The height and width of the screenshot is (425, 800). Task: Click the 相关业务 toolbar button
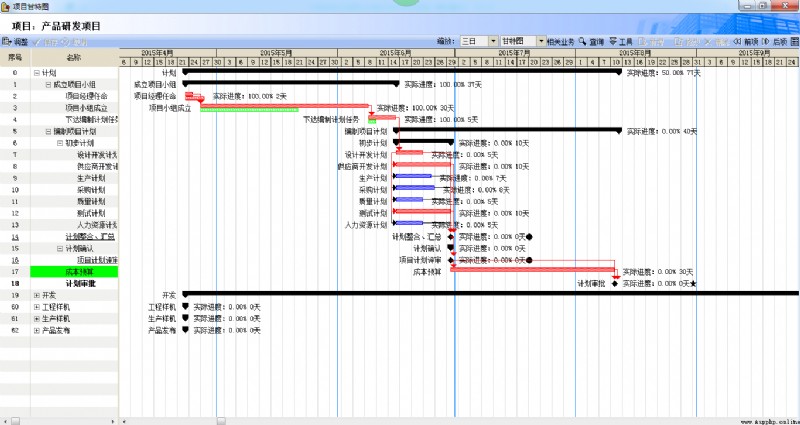click(561, 42)
